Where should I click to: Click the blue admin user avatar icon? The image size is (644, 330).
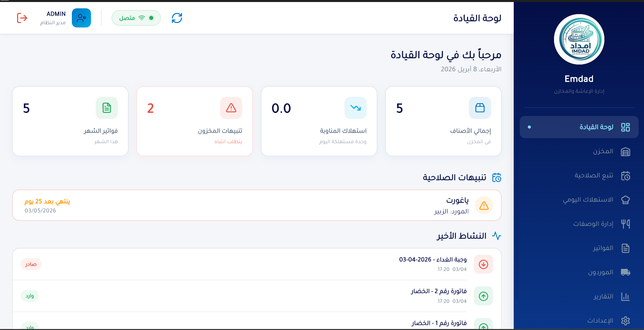[x=81, y=18]
